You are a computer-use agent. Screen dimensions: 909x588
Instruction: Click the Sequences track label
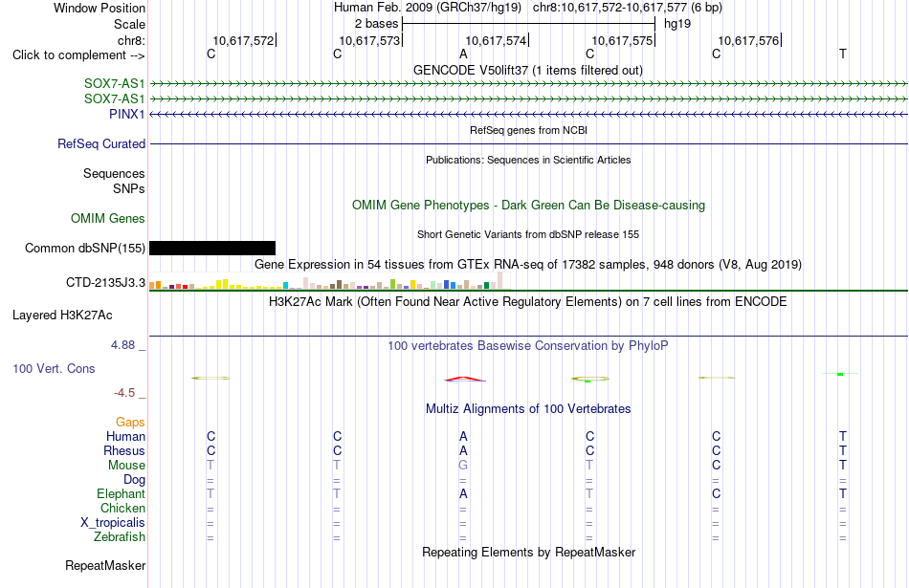pyautogui.click(x=114, y=173)
